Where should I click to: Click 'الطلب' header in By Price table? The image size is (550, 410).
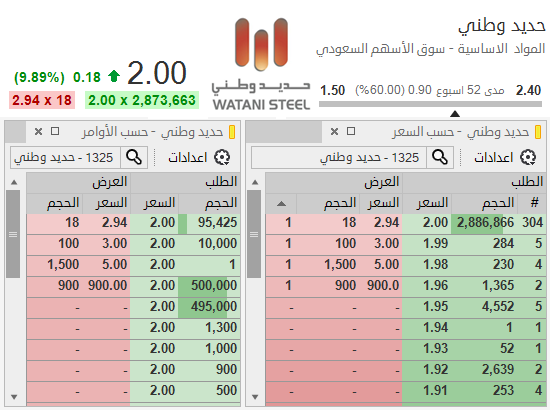[x=474, y=182]
